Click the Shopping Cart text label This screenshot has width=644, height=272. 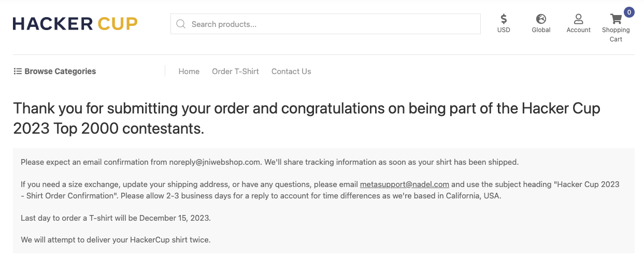pyautogui.click(x=616, y=35)
